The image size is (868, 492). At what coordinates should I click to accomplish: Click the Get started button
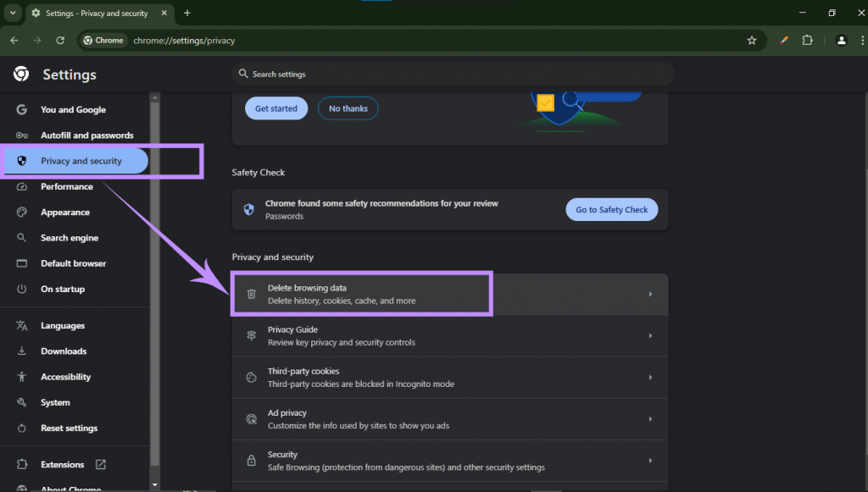(x=276, y=108)
